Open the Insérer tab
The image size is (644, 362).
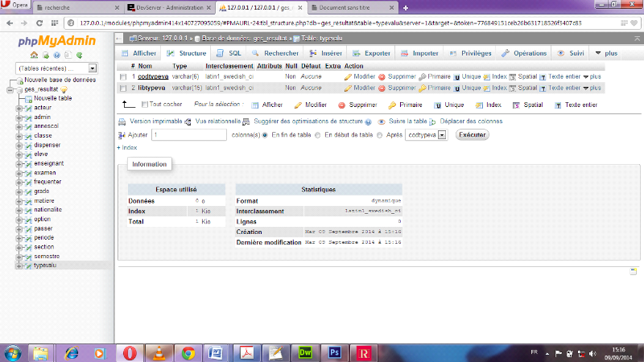(x=326, y=53)
